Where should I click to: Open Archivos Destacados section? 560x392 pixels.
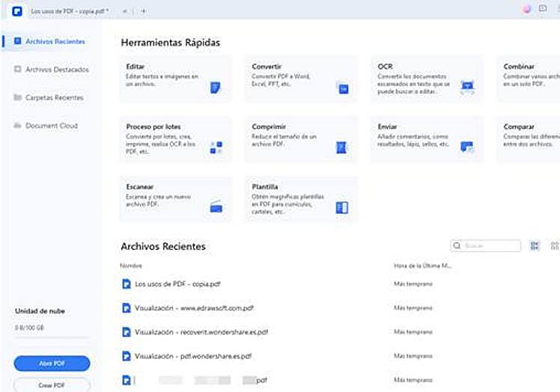click(x=56, y=70)
